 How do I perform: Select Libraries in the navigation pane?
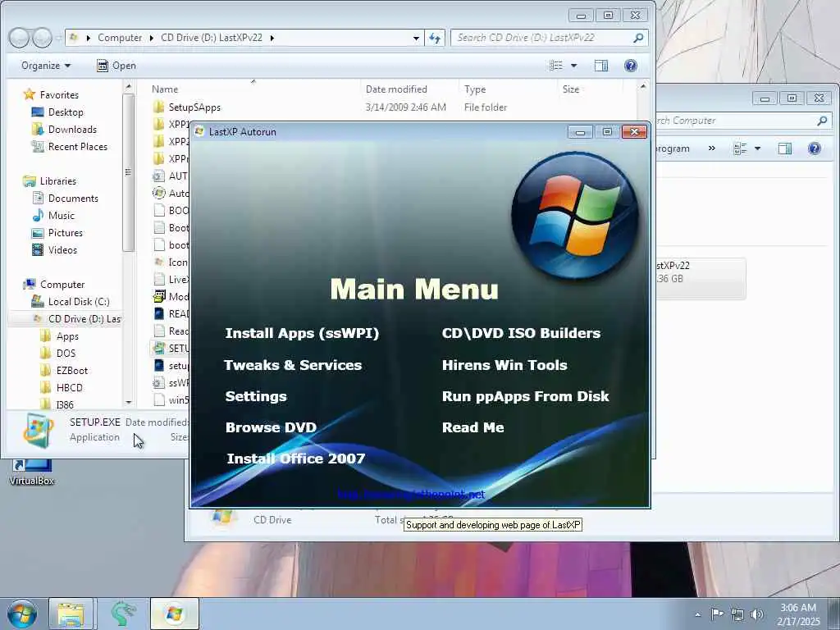(x=58, y=181)
